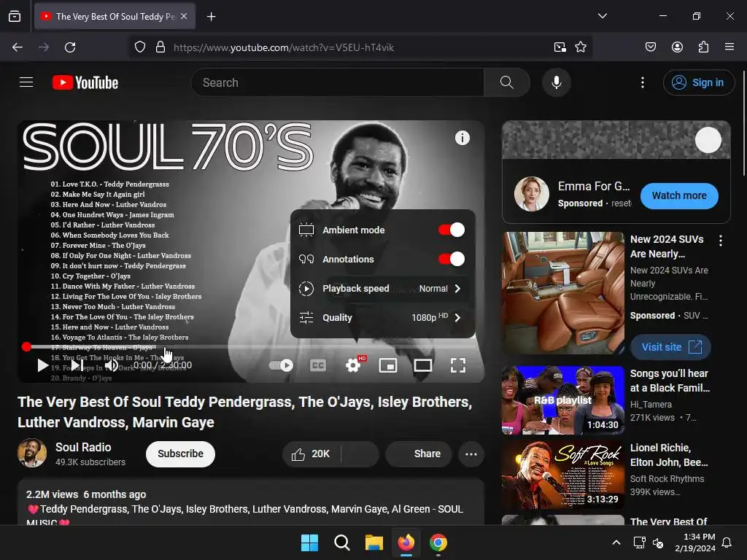Open a new browser tab

(211, 17)
